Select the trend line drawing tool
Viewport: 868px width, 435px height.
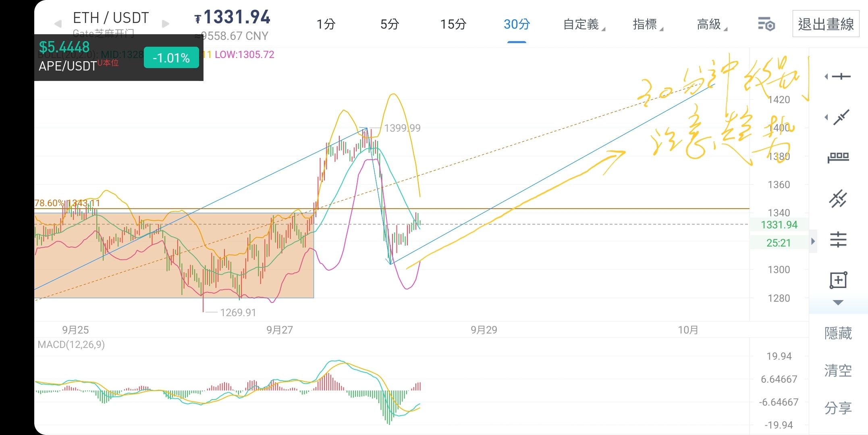839,117
